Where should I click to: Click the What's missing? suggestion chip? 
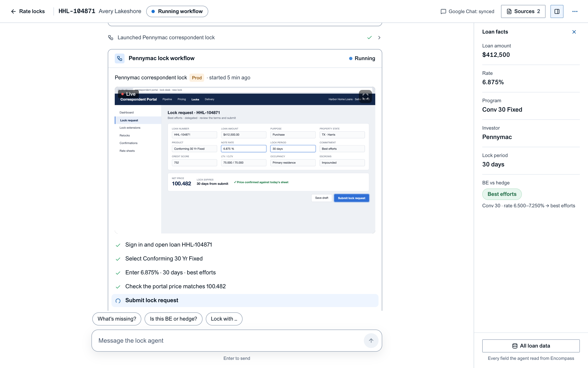pos(117,319)
